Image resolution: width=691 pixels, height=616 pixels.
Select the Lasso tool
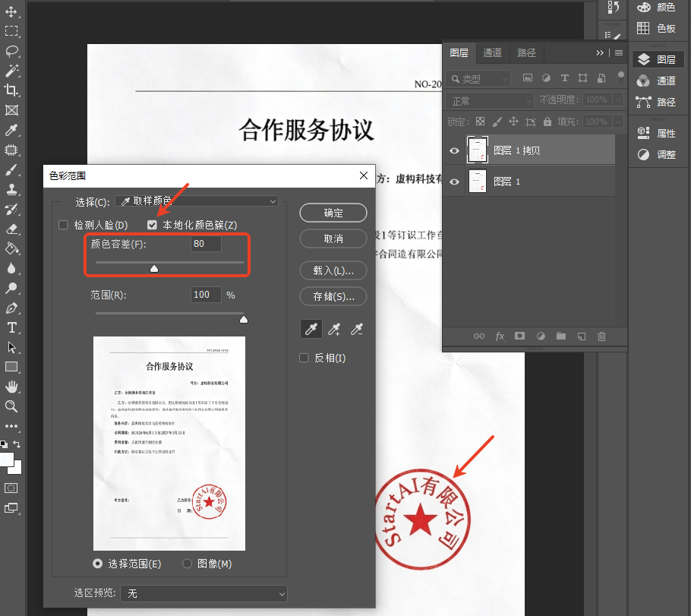coord(11,51)
